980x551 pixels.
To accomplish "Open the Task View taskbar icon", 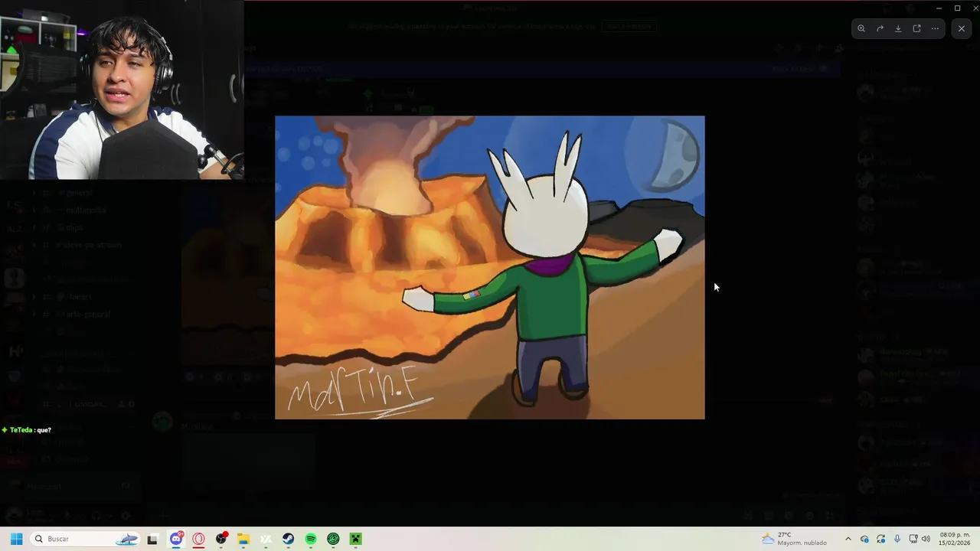I will tap(152, 539).
